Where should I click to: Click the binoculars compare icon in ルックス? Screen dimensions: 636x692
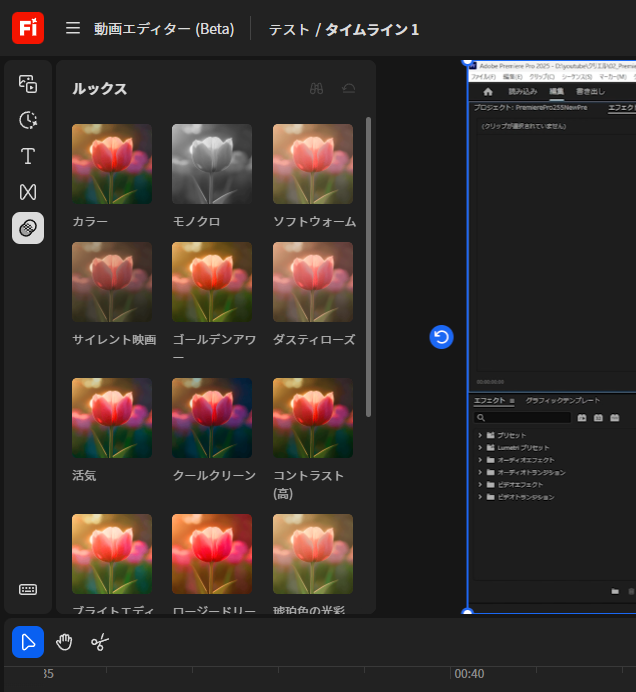point(317,88)
